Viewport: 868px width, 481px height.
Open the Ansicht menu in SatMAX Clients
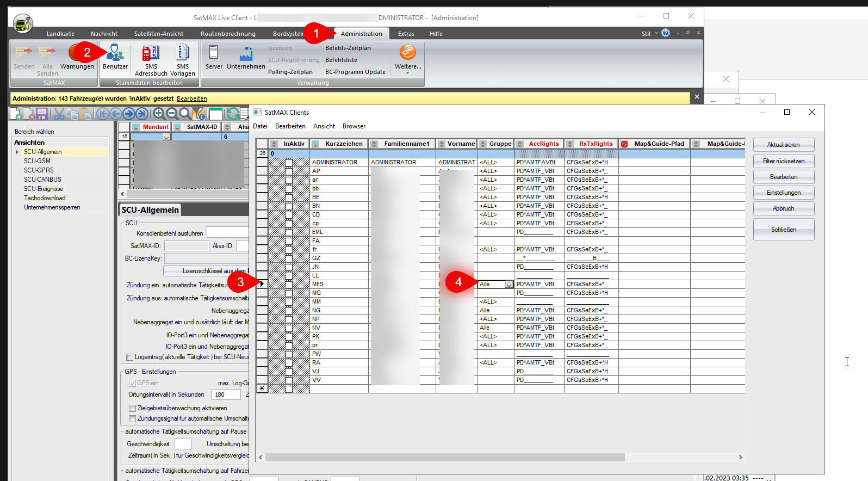click(x=324, y=126)
